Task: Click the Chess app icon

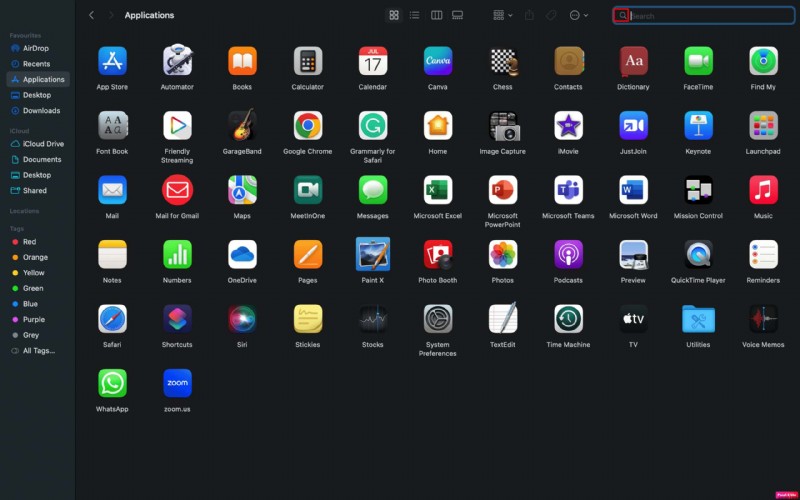Action: (x=503, y=61)
